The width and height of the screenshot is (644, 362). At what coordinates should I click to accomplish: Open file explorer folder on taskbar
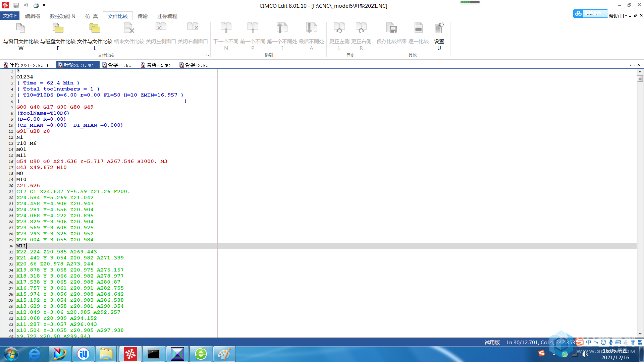point(106,354)
